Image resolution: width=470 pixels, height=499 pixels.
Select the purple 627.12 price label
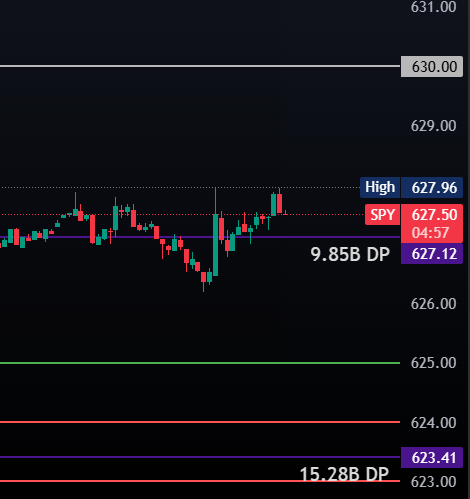click(432, 254)
